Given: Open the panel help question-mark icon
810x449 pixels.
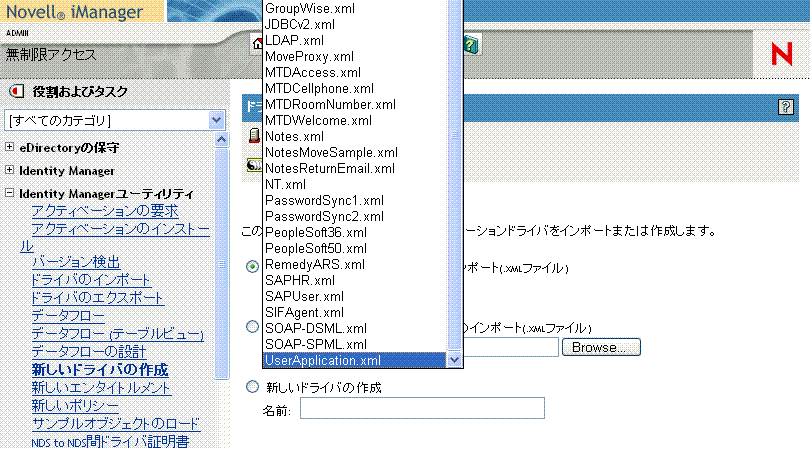Looking at the screenshot, I should [x=785, y=107].
